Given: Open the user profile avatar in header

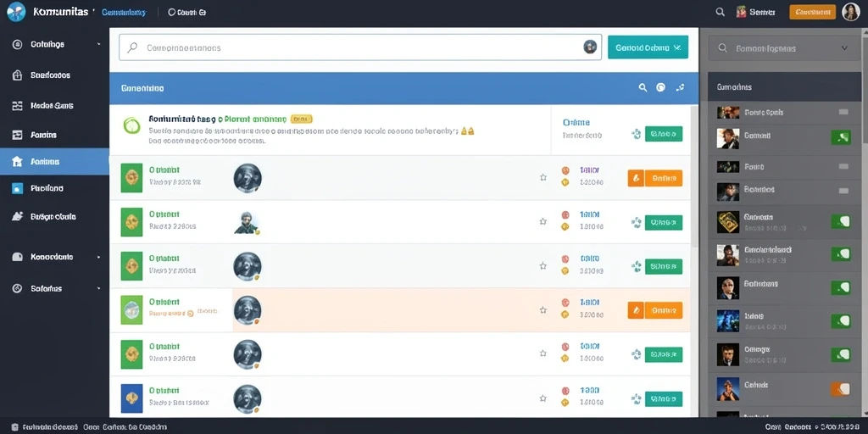Looking at the screenshot, I should pyautogui.click(x=851, y=12).
